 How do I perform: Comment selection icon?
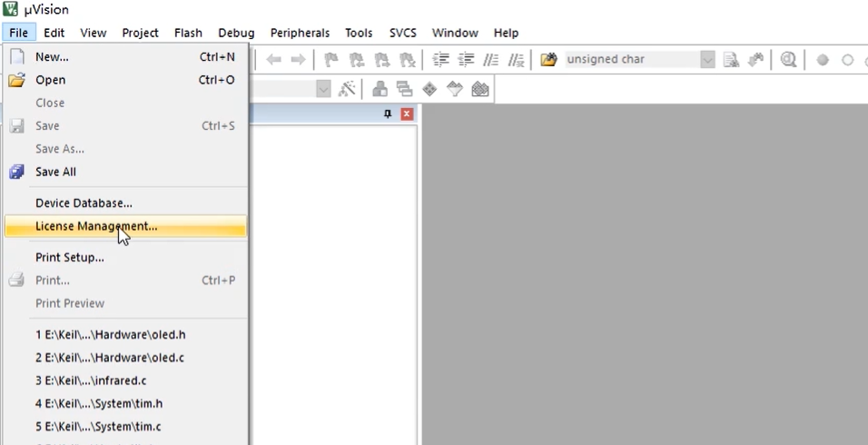[x=491, y=59]
